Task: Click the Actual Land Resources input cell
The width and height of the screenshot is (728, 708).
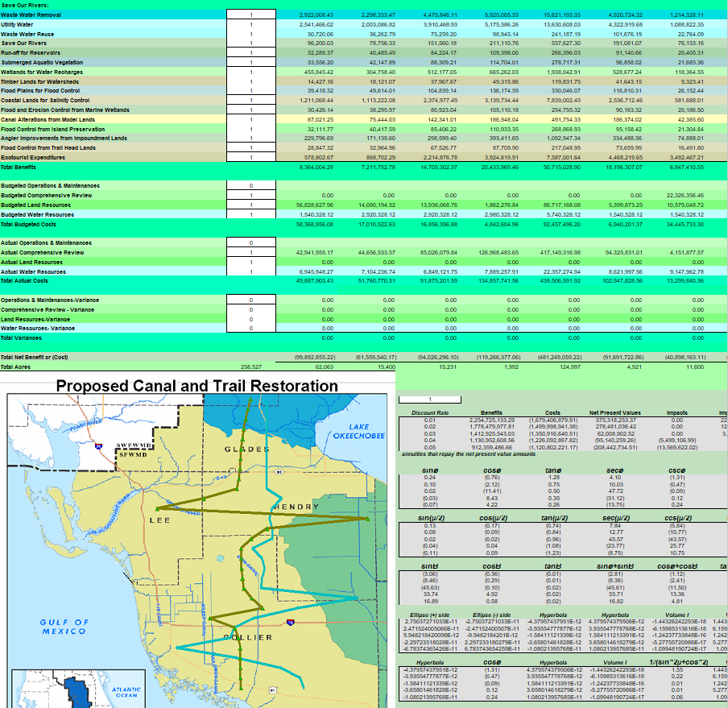Action: point(250,262)
